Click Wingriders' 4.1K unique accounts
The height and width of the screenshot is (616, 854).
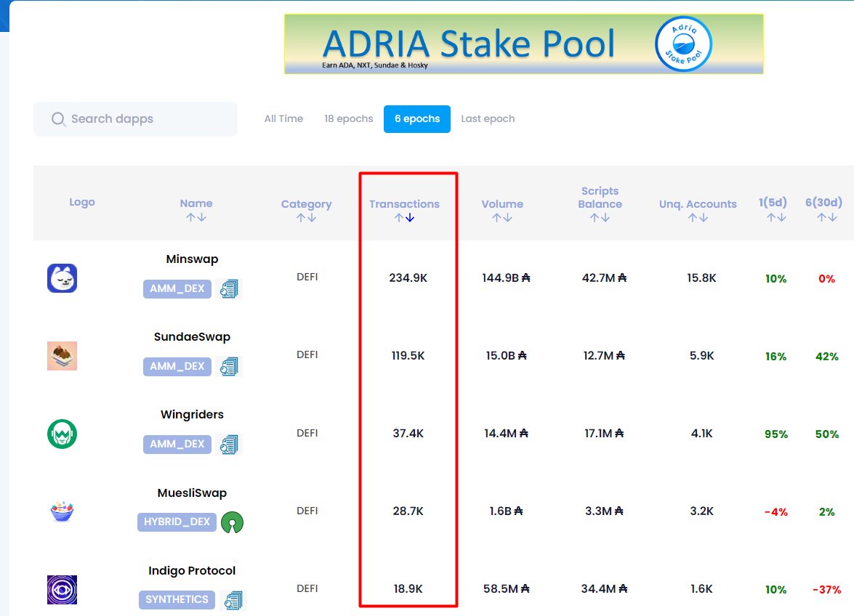(701, 434)
